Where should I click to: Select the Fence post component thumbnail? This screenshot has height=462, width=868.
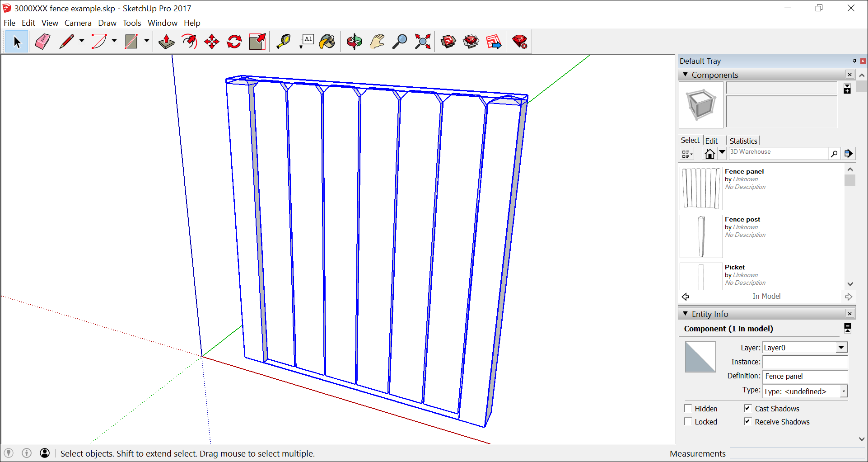click(x=701, y=236)
